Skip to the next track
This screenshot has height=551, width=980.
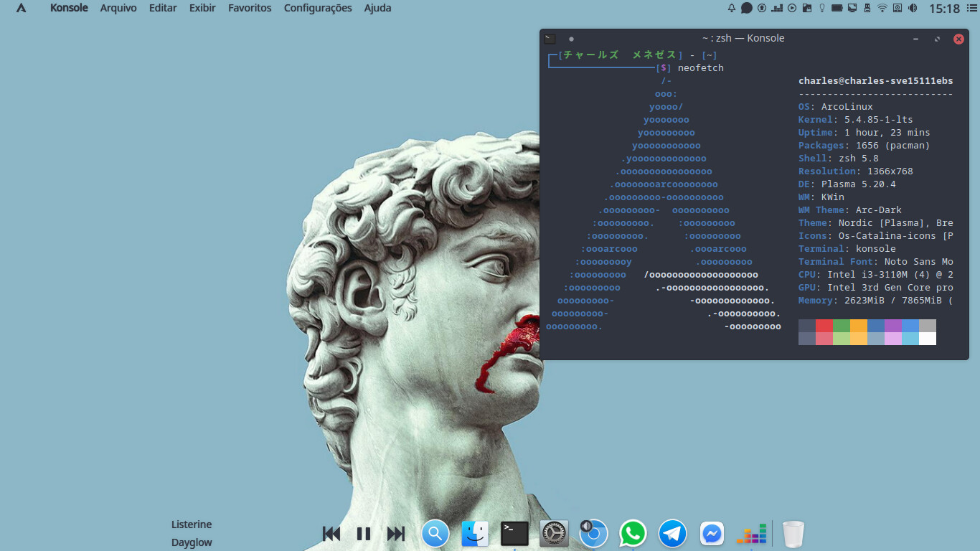point(396,534)
